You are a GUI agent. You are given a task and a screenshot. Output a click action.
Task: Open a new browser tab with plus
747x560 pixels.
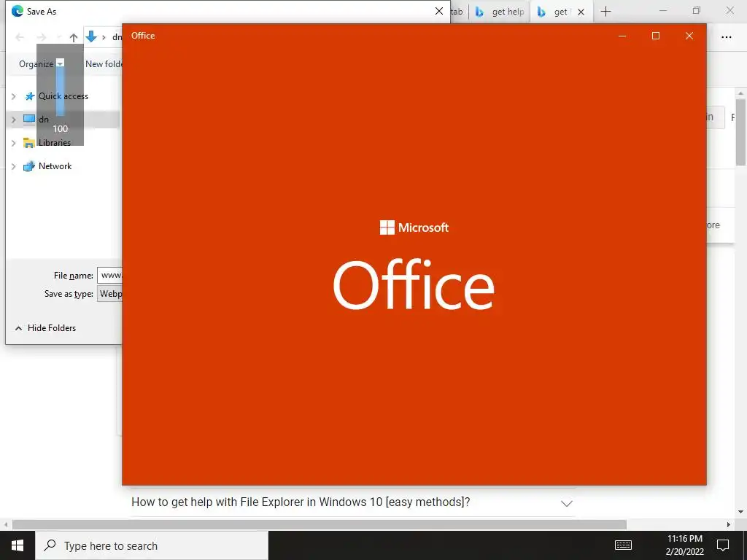point(605,12)
